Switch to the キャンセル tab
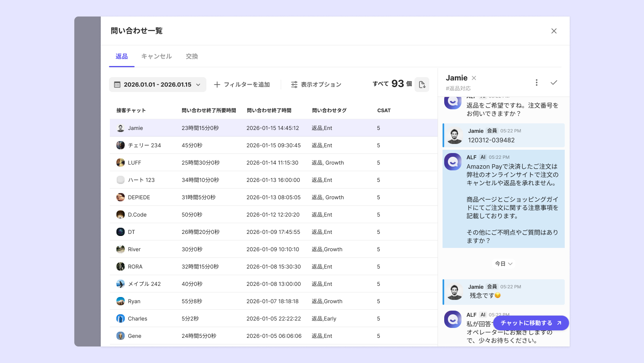 coord(156,57)
